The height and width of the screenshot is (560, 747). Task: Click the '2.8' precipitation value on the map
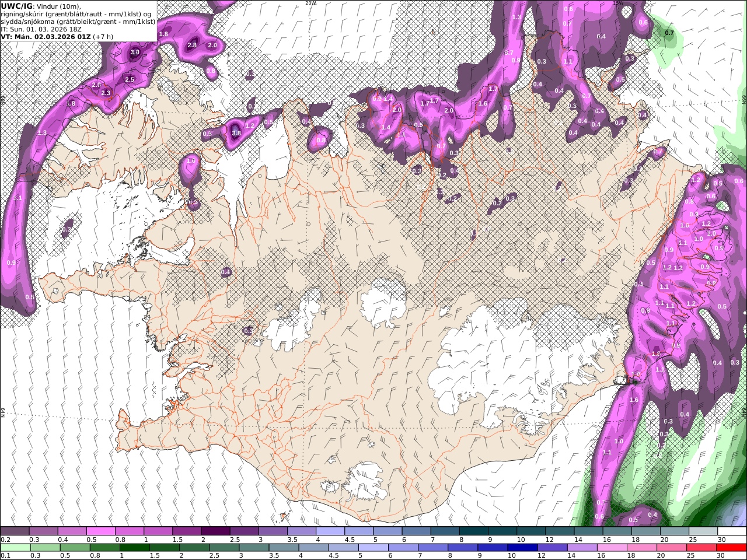[192, 45]
